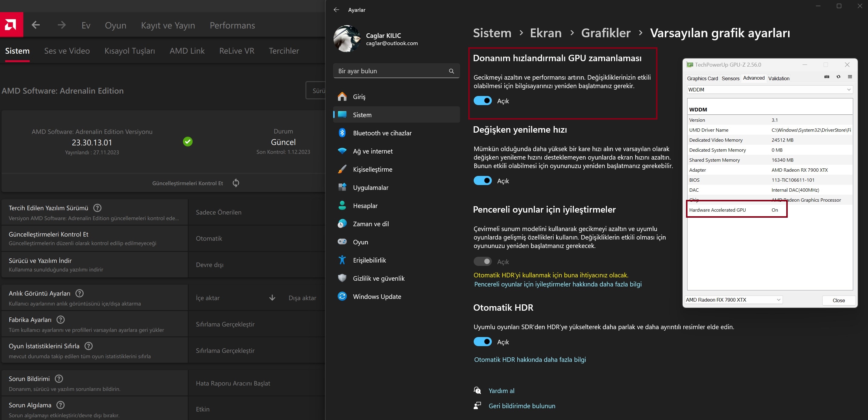Take GPU-Z screenshot with camera icon
The height and width of the screenshot is (420, 868).
(x=827, y=77)
